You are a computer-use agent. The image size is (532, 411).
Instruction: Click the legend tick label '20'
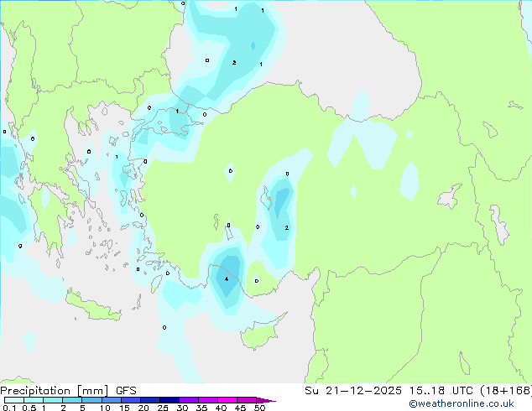[143, 408]
